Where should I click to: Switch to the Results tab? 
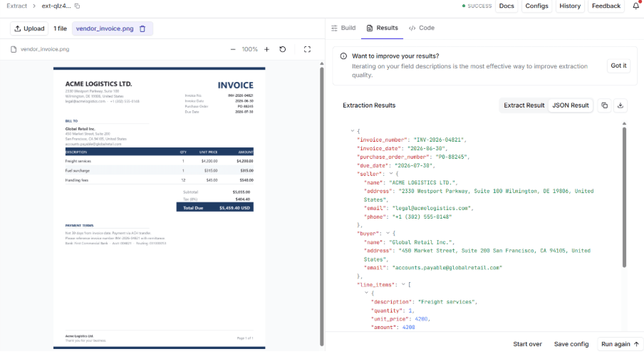[382, 28]
